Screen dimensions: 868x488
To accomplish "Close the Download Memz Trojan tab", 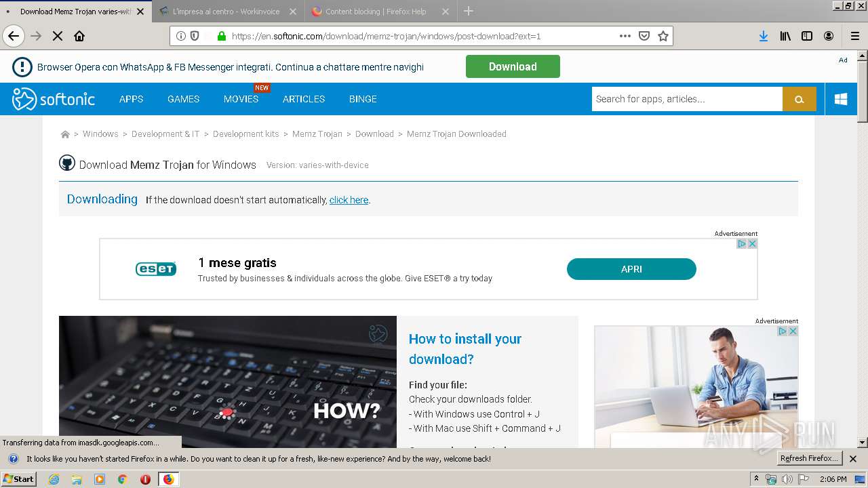I will click(140, 12).
